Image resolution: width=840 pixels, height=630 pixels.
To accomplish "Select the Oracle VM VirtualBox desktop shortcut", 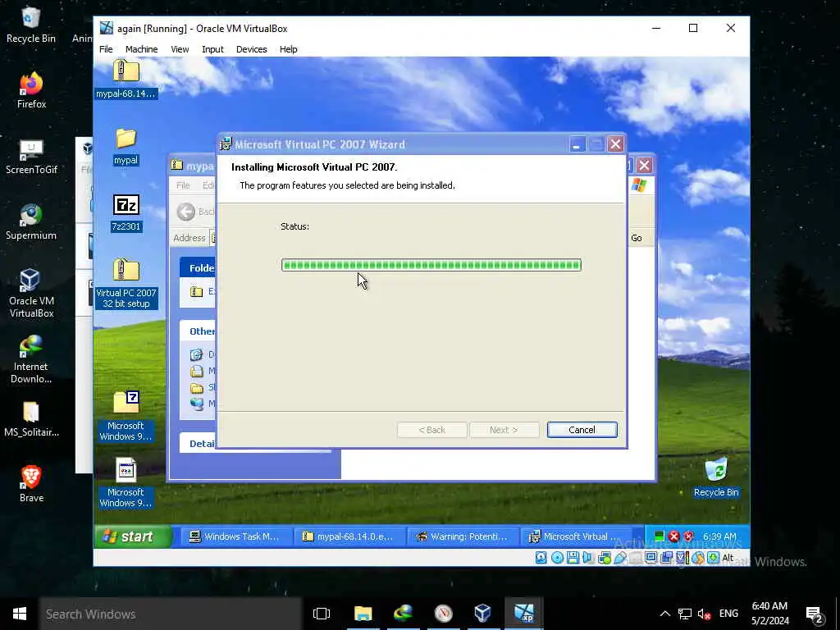I will coord(31,293).
